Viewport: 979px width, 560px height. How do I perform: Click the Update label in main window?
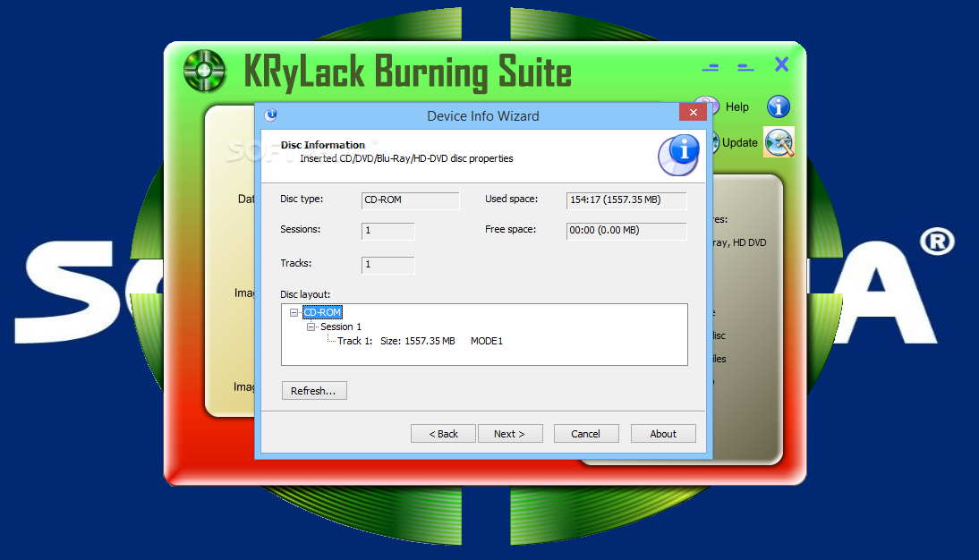[x=740, y=142]
